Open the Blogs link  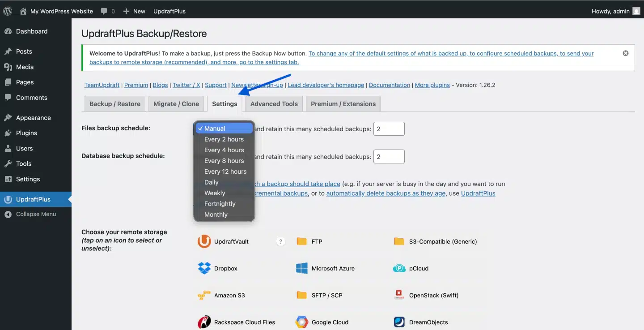(x=160, y=85)
